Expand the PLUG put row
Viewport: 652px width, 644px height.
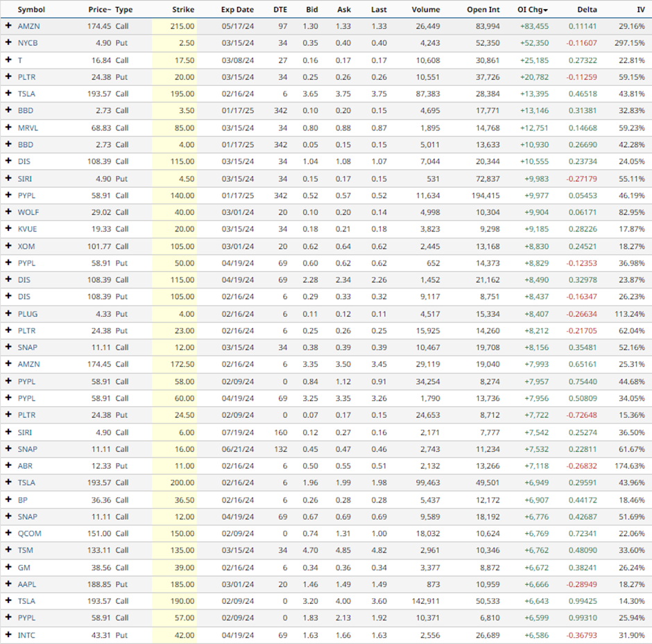point(8,313)
